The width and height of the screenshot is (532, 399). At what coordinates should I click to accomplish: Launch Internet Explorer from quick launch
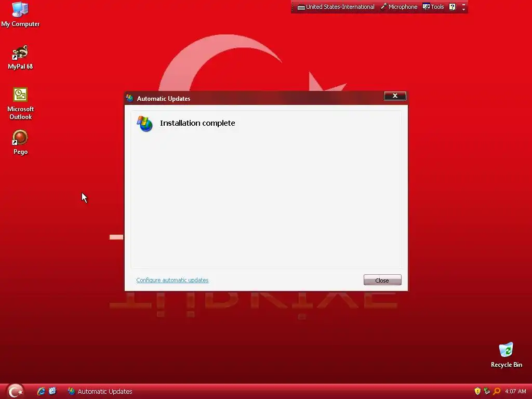(x=41, y=391)
